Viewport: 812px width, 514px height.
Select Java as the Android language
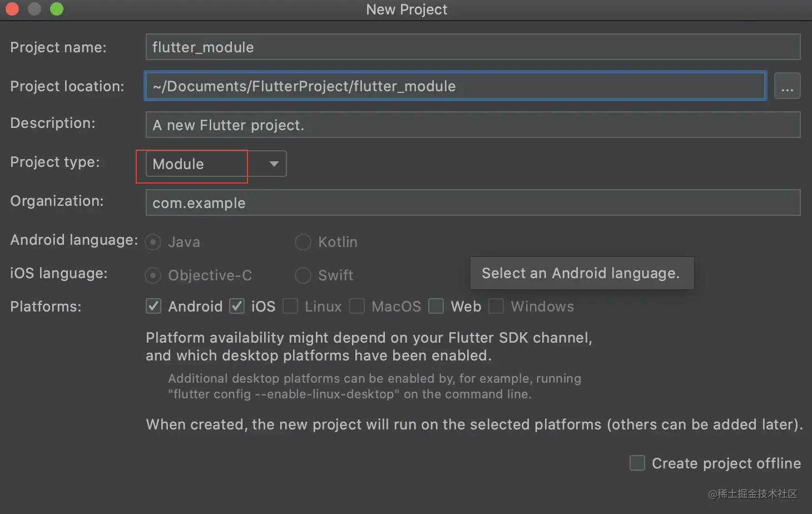pos(153,242)
